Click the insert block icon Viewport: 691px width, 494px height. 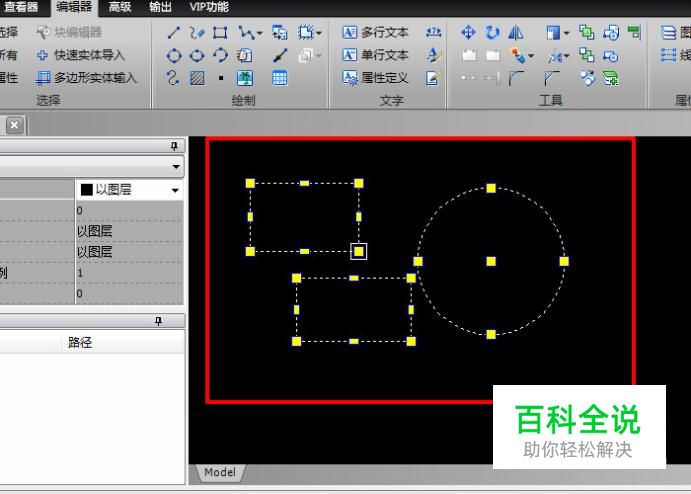pos(279,32)
